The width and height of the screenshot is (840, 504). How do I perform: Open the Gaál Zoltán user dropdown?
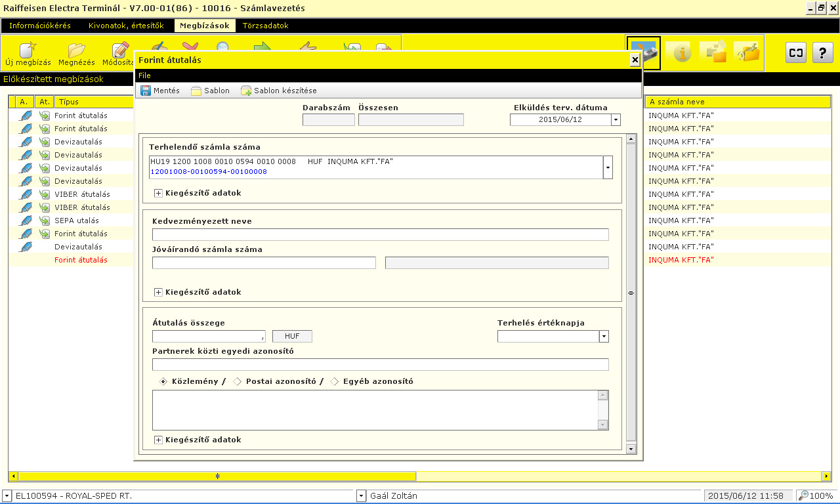pyautogui.click(x=361, y=496)
